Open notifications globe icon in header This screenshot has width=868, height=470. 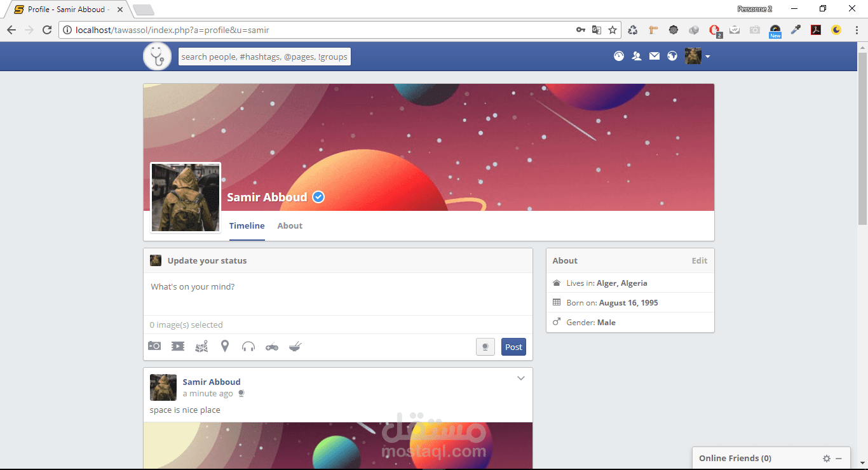click(672, 56)
